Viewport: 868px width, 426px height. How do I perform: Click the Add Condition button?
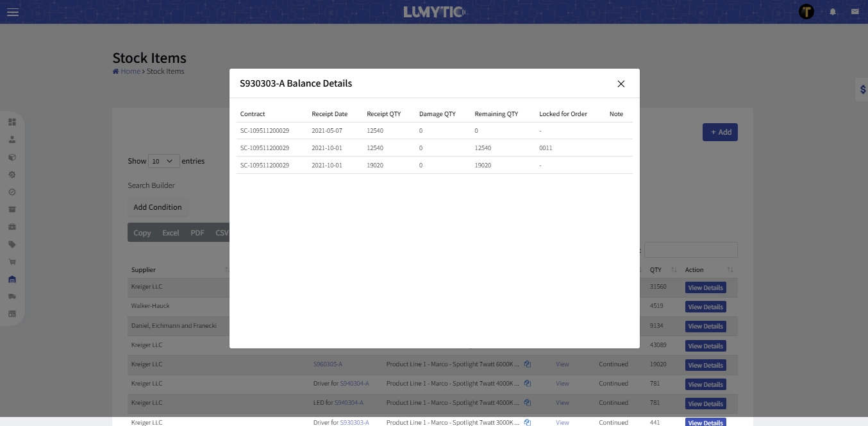coord(158,207)
